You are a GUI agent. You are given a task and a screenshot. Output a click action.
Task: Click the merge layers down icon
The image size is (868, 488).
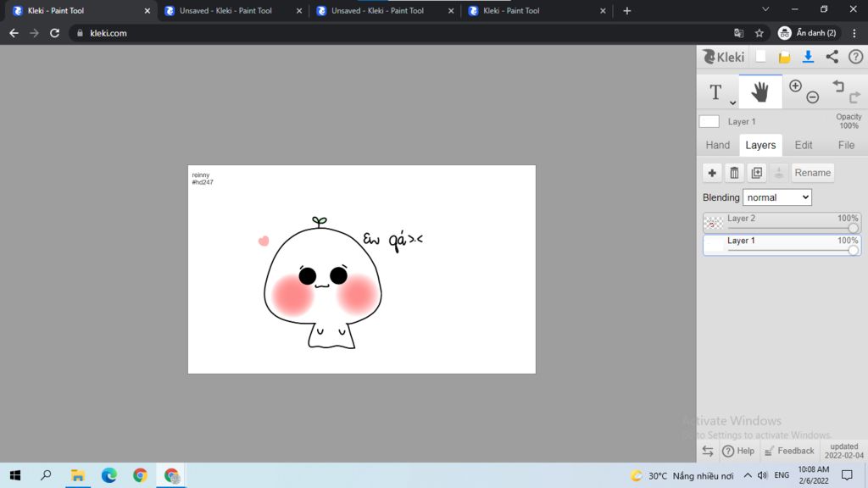click(779, 173)
